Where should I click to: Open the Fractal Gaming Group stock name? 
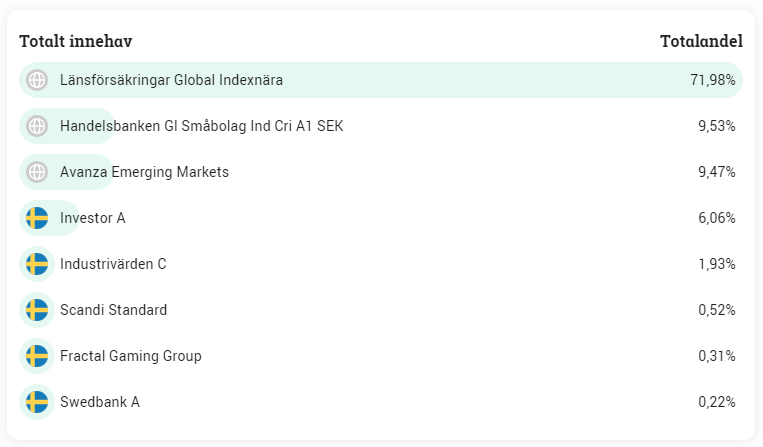[130, 356]
